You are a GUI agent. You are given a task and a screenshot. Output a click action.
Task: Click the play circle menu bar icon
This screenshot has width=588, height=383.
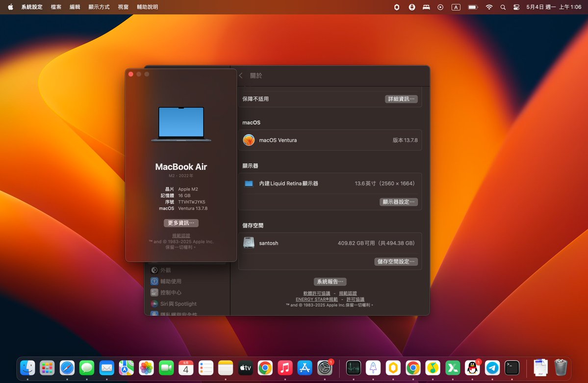(x=440, y=7)
